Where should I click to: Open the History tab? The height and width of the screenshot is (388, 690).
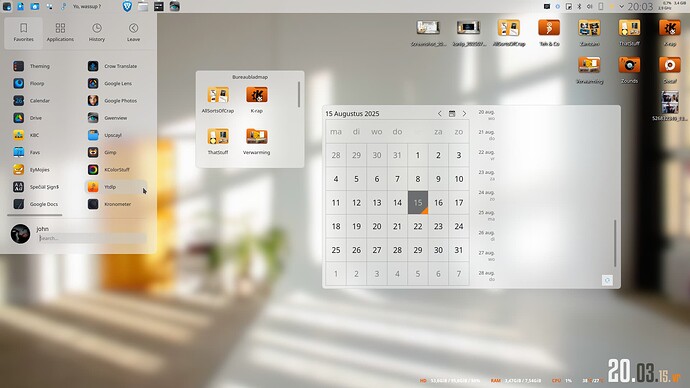(x=97, y=33)
